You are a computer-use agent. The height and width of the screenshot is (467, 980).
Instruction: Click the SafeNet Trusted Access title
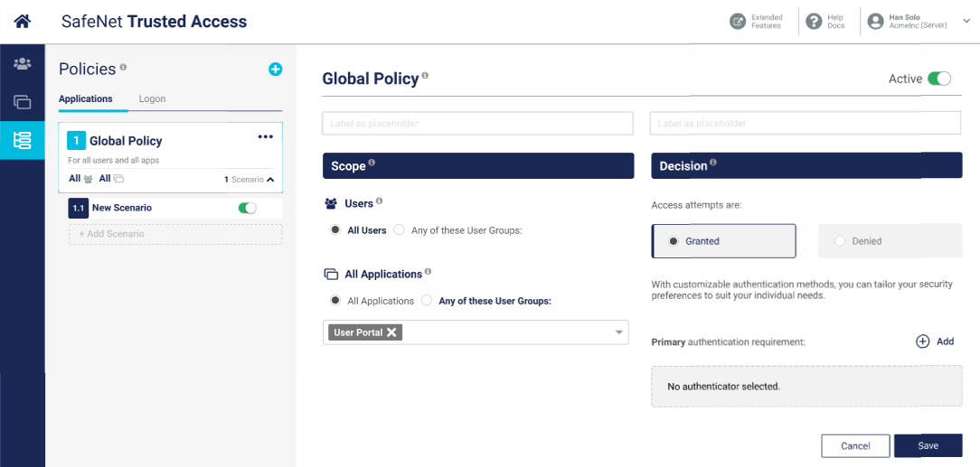pyautogui.click(x=154, y=22)
